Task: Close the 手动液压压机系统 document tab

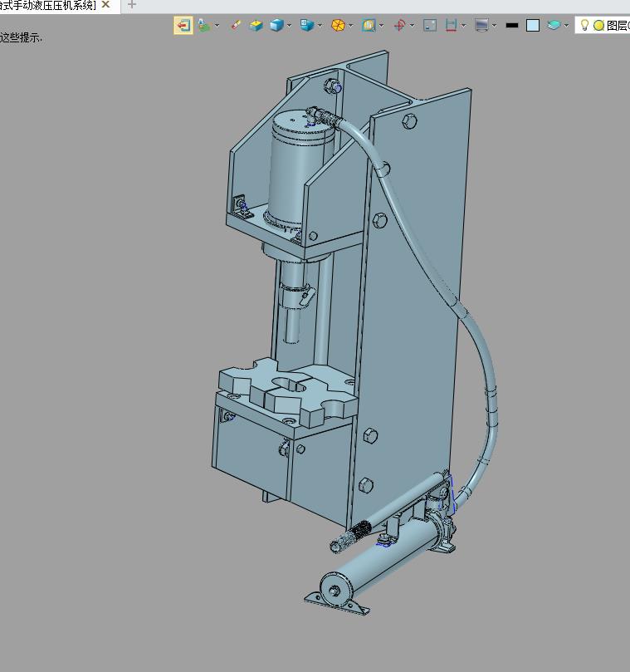Action: pos(105,5)
